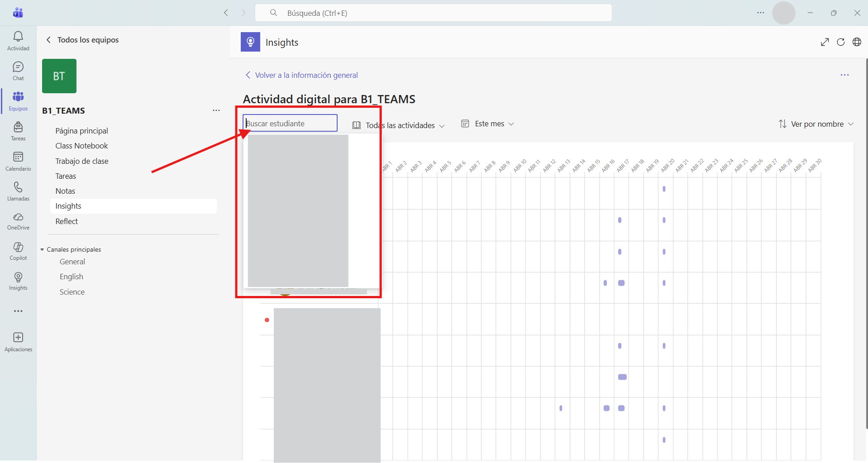This screenshot has height=463, width=868.
Task: Expand Insights tab to full view
Action: (825, 42)
